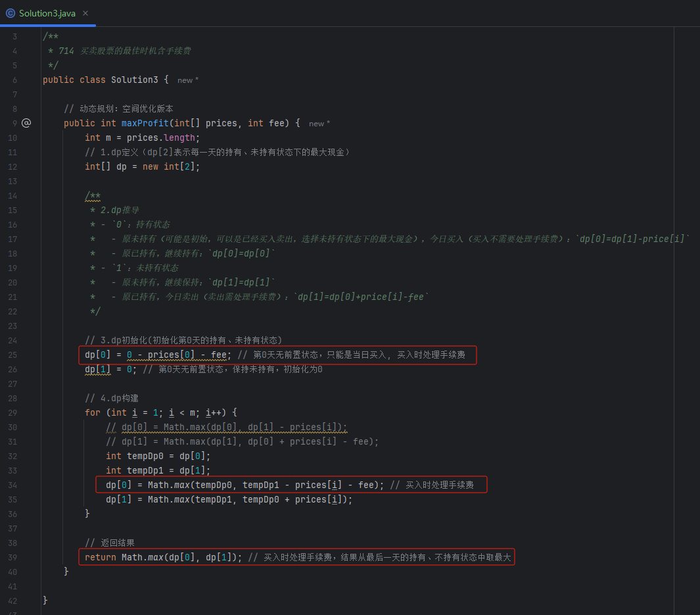Close the Solution3.java editor tab
Screen dimensions: 700x615
[x=85, y=13]
